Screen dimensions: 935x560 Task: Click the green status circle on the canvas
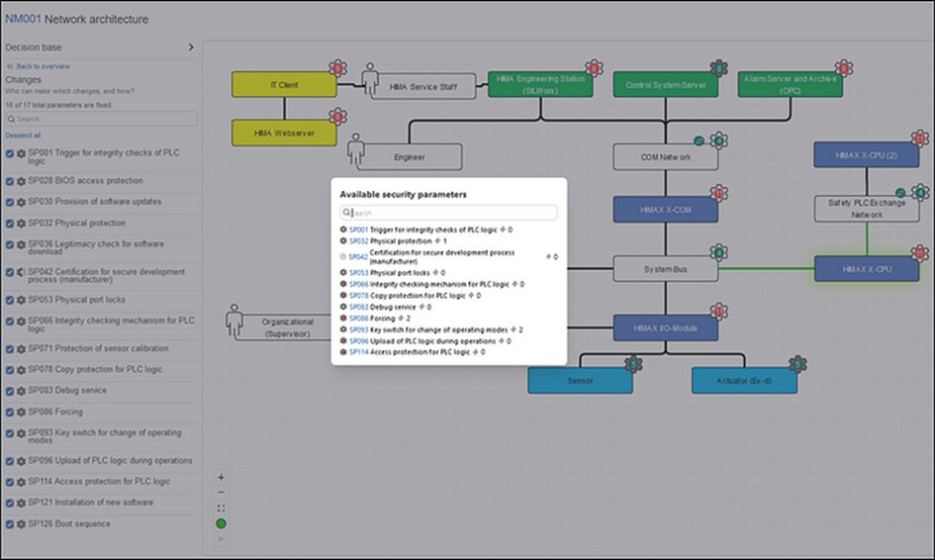click(x=221, y=523)
